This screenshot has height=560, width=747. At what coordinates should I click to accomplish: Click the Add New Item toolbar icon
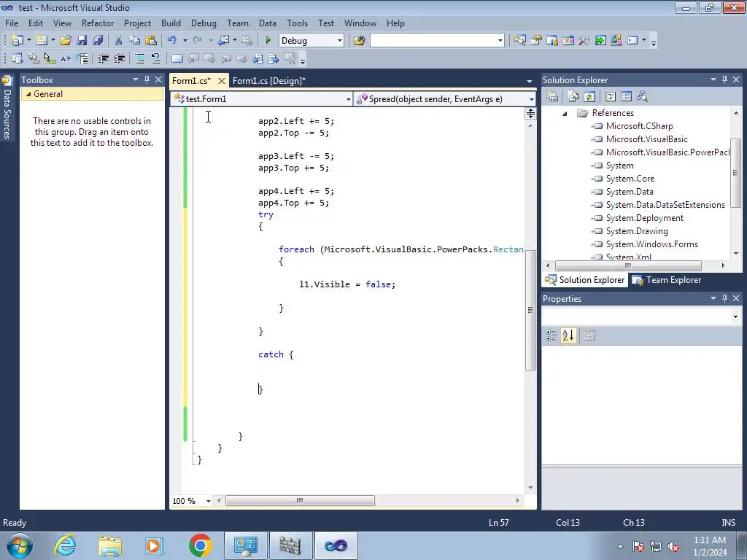(41, 41)
